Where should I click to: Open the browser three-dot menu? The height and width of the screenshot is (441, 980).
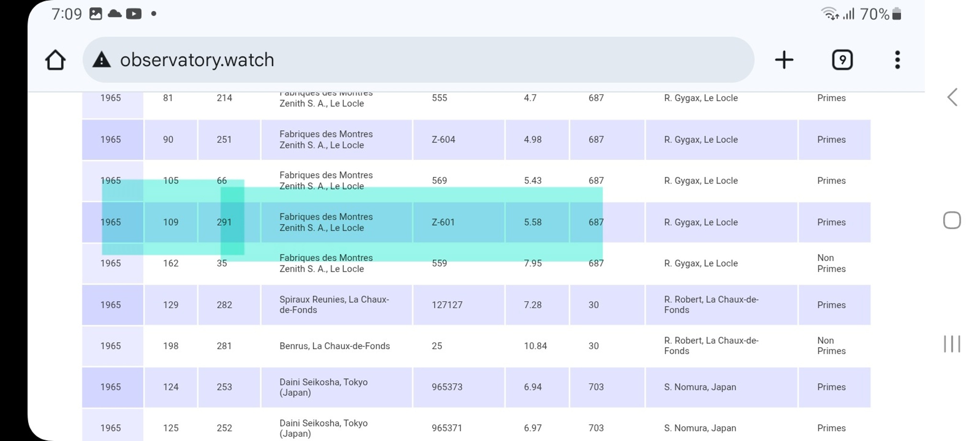click(x=897, y=60)
